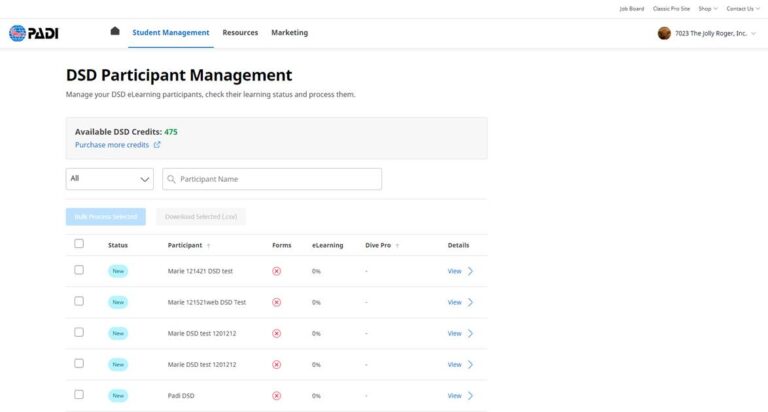
Task: Click the PADI logo
Action: [33, 33]
